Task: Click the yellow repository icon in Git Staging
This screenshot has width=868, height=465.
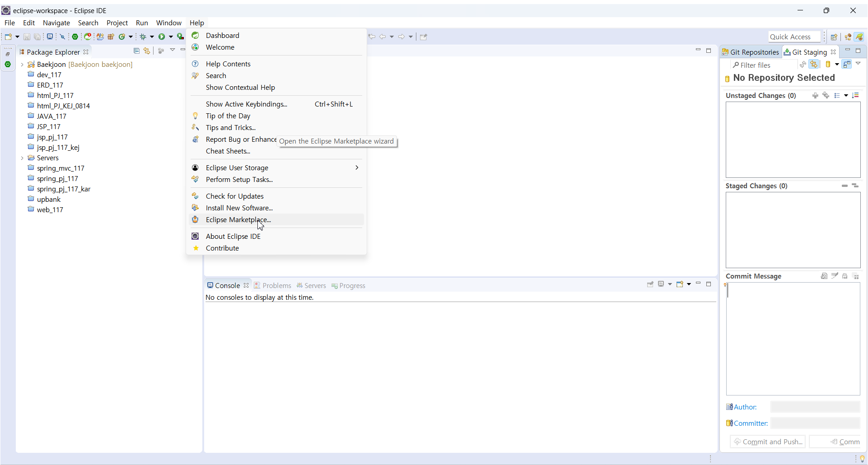Action: pos(828,65)
